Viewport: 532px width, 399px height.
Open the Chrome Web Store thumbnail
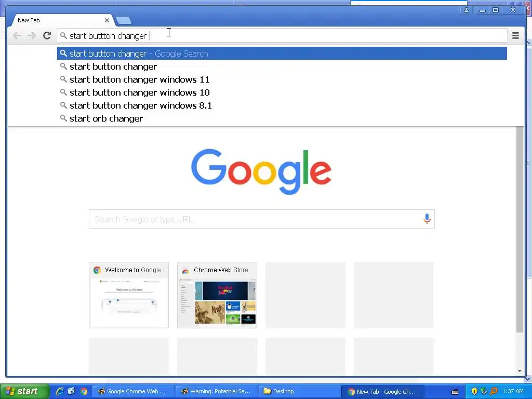[217, 295]
